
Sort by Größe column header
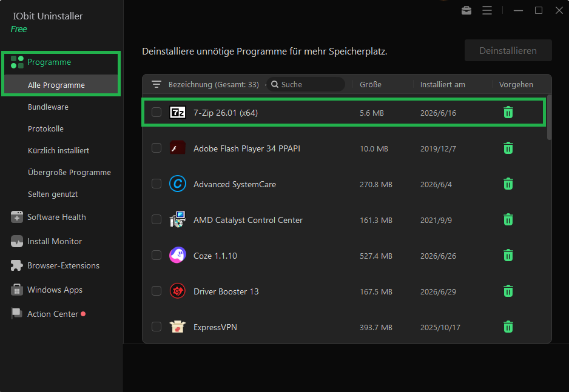[371, 84]
